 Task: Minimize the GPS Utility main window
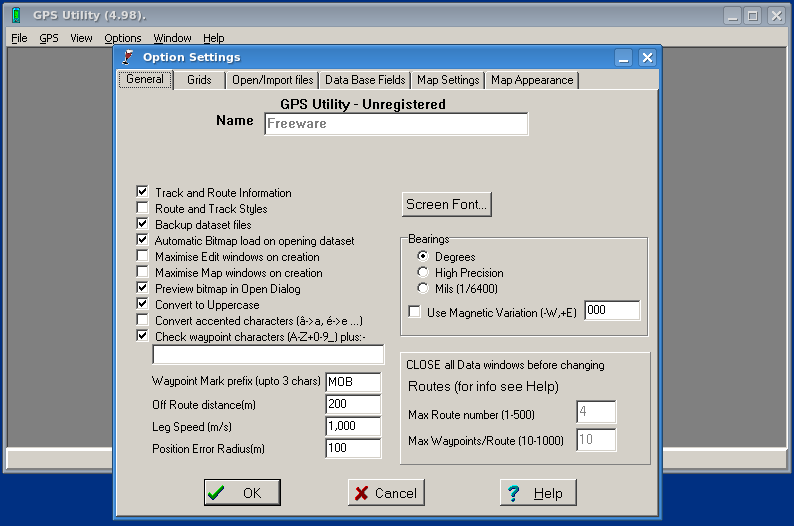pyautogui.click(x=732, y=16)
